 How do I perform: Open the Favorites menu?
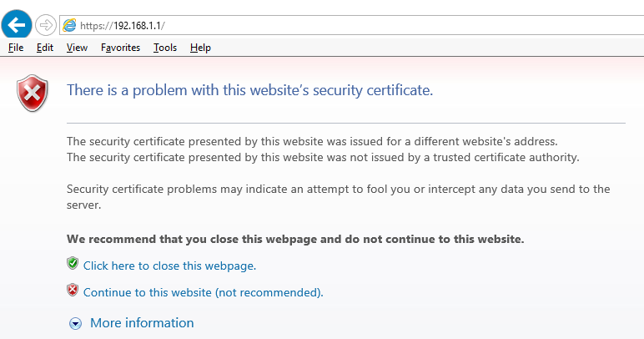coord(120,48)
